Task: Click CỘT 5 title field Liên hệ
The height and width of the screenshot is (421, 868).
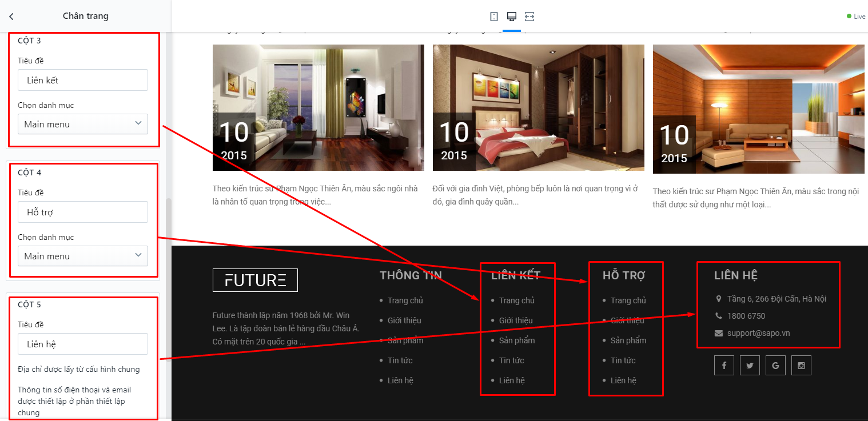Action: click(83, 344)
